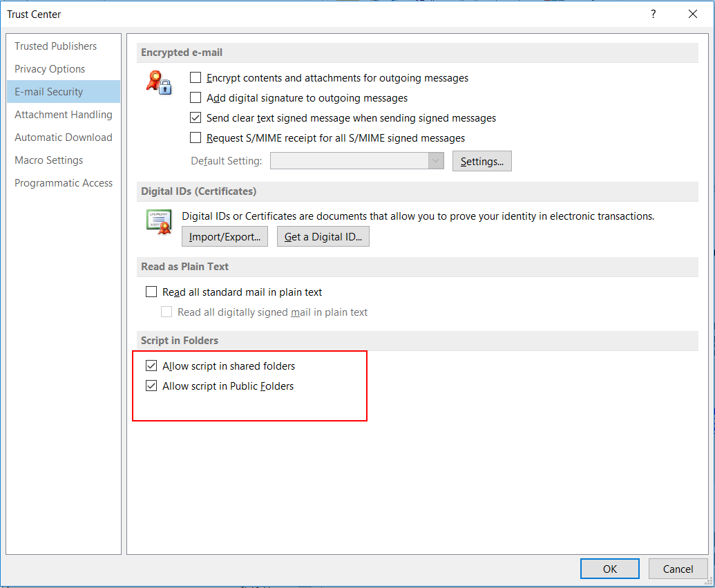Uncheck Send clear text signed message option
Screen dimensions: 715x588
(196, 118)
